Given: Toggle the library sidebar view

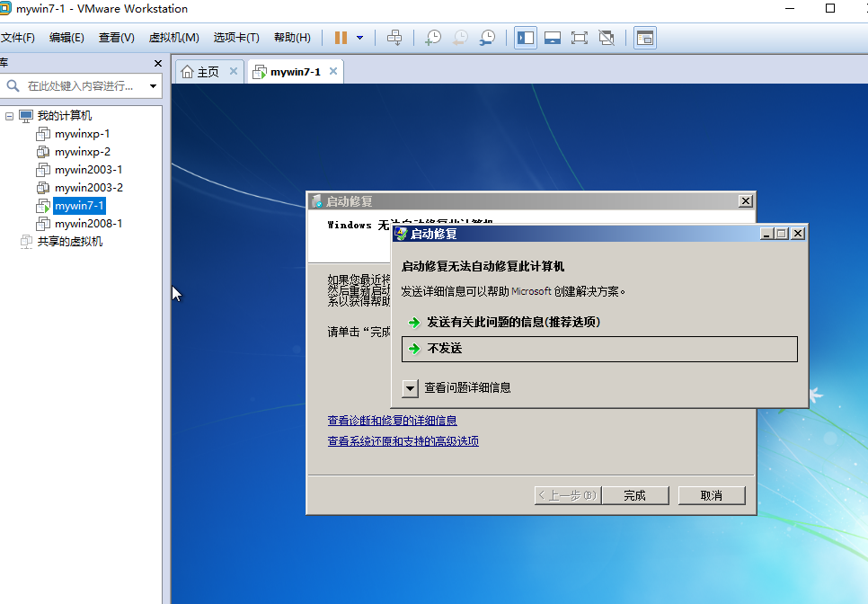Looking at the screenshot, I should 526,38.
